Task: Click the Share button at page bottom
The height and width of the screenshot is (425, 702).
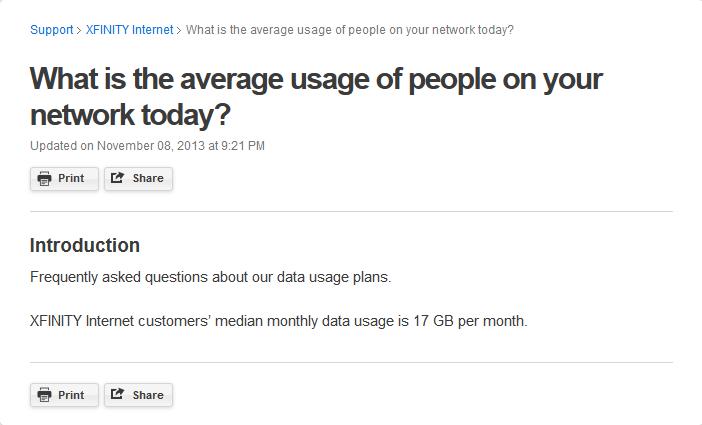Action: coord(138,395)
